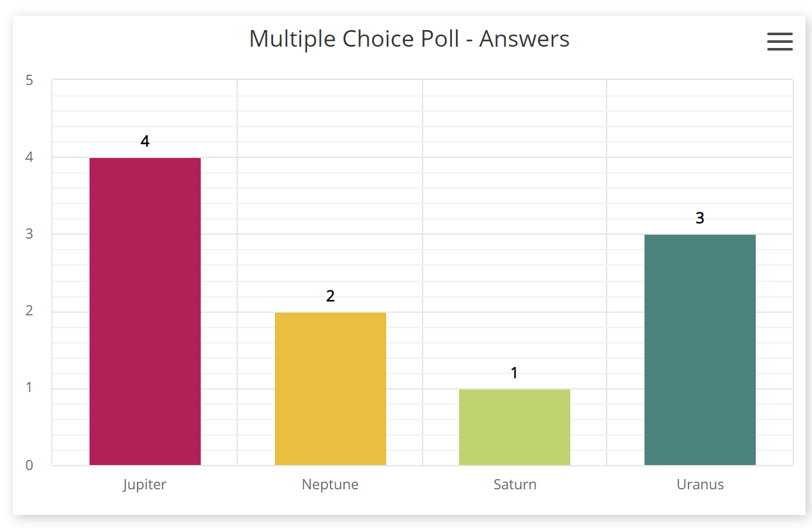Screen dimensions: 812x529
Task: Click the y-axis value 2
Action: [29, 312]
